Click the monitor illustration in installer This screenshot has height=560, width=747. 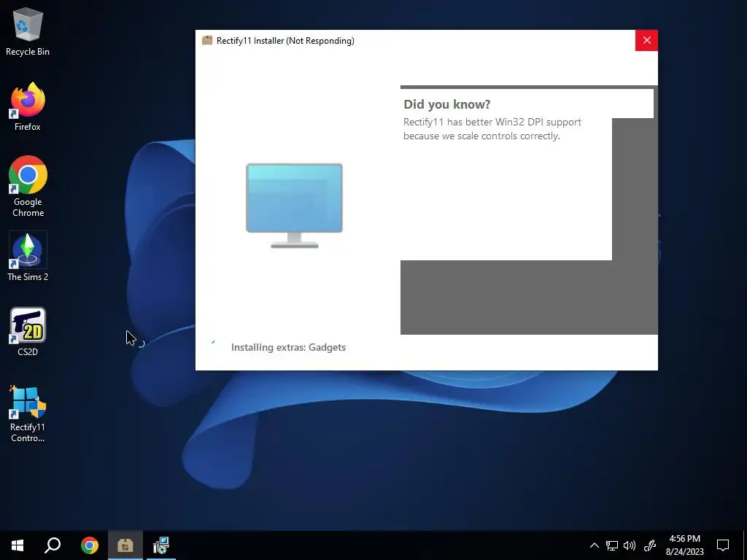pyautogui.click(x=295, y=205)
